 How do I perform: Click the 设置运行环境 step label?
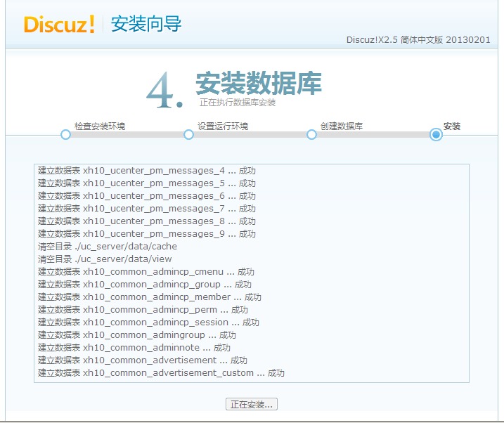[223, 126]
